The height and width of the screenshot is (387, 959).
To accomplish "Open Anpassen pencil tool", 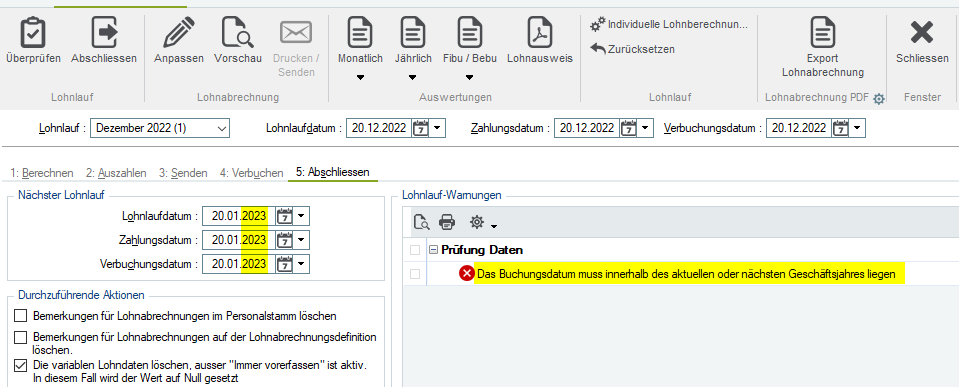I will click(179, 33).
